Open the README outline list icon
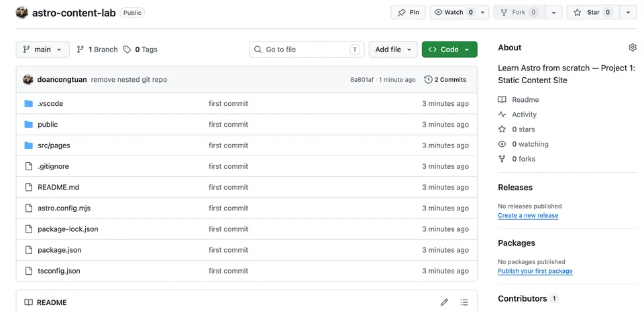Viewport: 644px width, 311px height. 464,302
